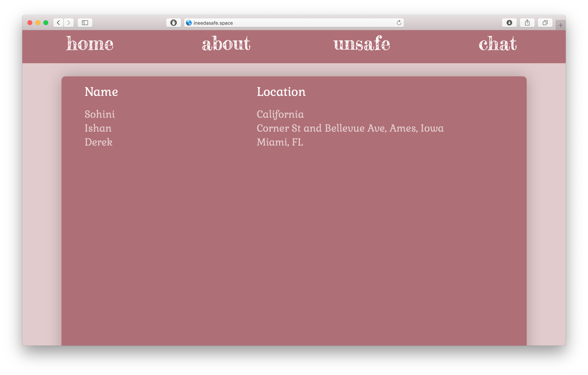Select the Derek row name

(98, 142)
